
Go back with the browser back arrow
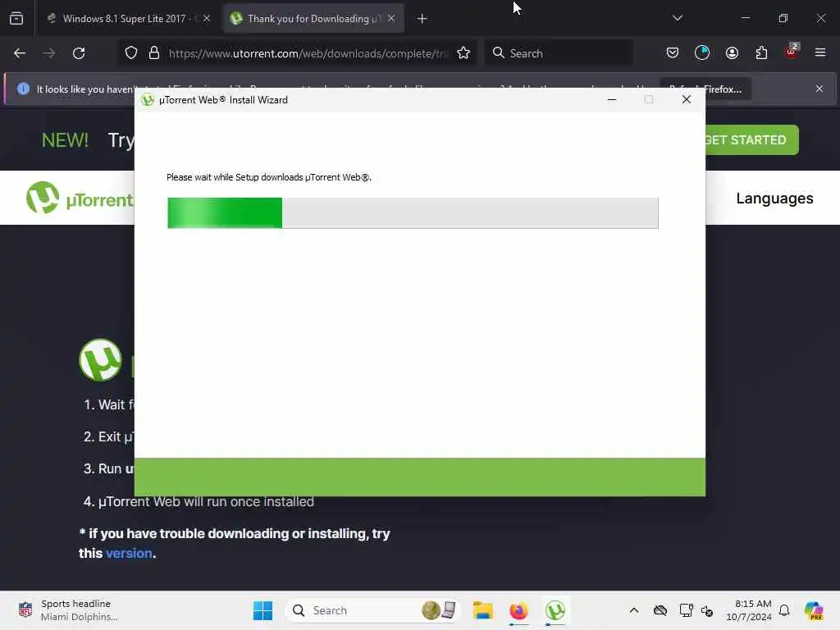click(x=20, y=53)
